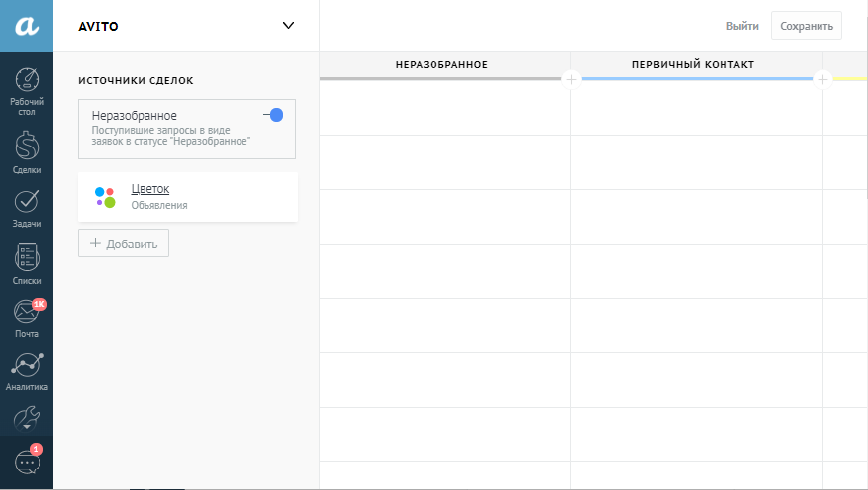Expand the AVITO pipeline dropdown
Image resolution: width=868 pixels, height=490 pixels.
288,26
